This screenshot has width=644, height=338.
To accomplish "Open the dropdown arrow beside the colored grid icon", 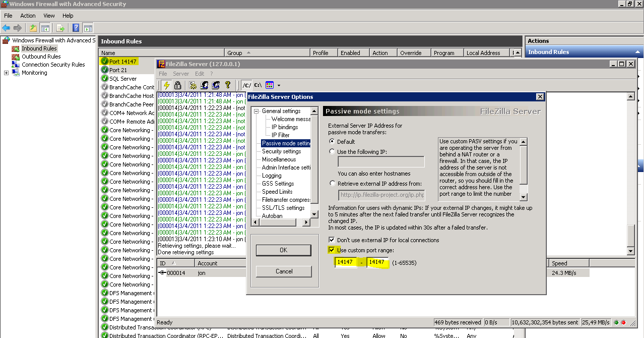I will point(279,85).
